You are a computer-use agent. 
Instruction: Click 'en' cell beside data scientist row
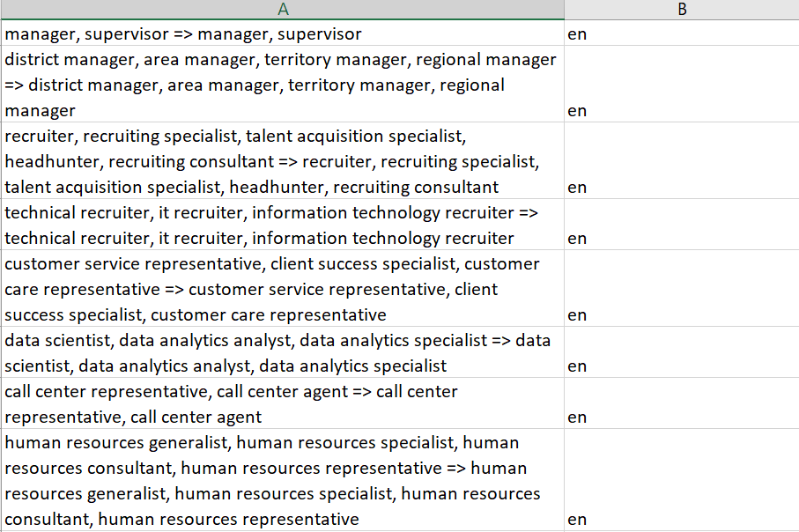(x=682, y=352)
